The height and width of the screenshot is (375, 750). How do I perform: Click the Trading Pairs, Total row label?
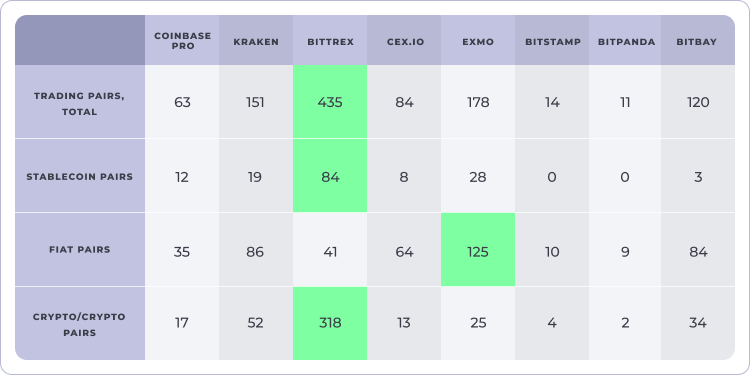click(x=80, y=102)
